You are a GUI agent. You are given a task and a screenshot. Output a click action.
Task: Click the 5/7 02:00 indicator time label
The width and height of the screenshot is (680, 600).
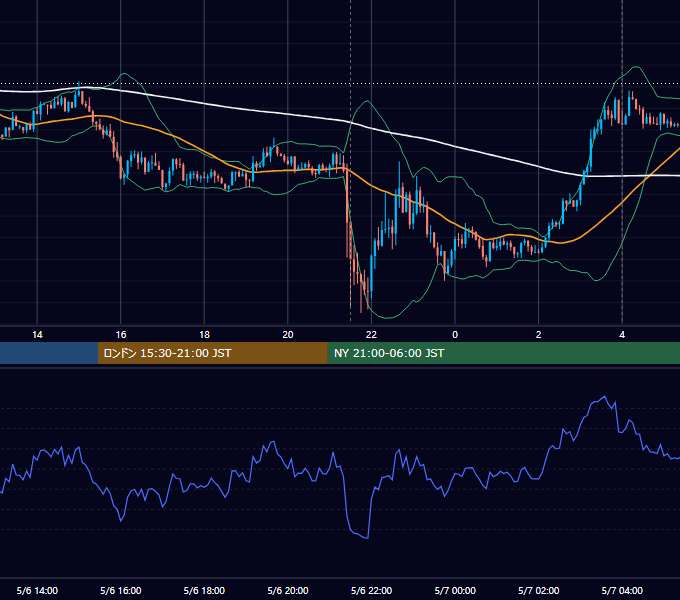click(539, 590)
